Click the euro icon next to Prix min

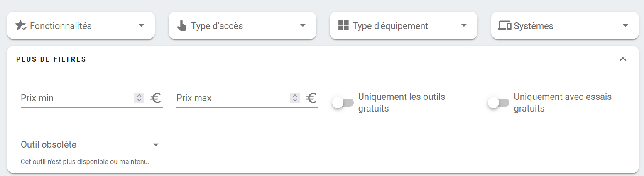(156, 98)
